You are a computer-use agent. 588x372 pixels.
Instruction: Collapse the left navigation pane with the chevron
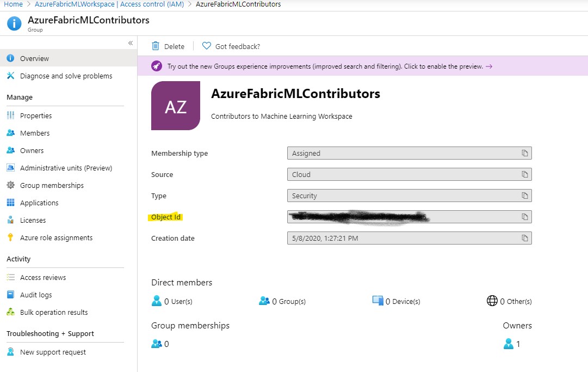click(131, 42)
